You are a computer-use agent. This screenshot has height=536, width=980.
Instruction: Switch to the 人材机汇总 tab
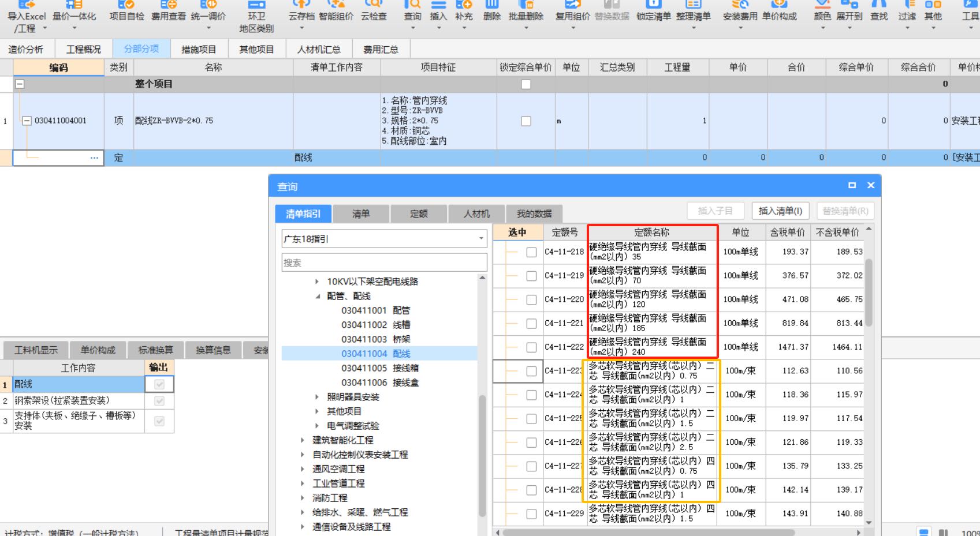point(319,50)
